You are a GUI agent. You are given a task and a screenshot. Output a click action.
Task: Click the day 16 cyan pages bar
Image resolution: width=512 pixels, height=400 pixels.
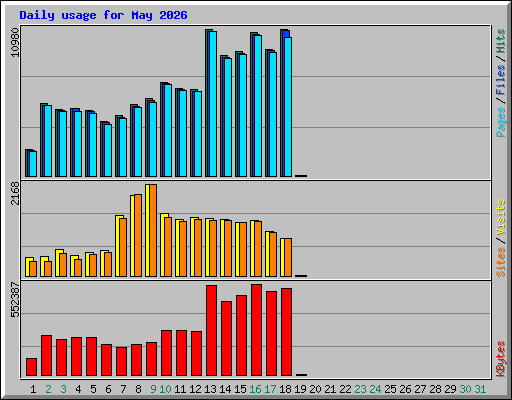pyautogui.click(x=258, y=106)
